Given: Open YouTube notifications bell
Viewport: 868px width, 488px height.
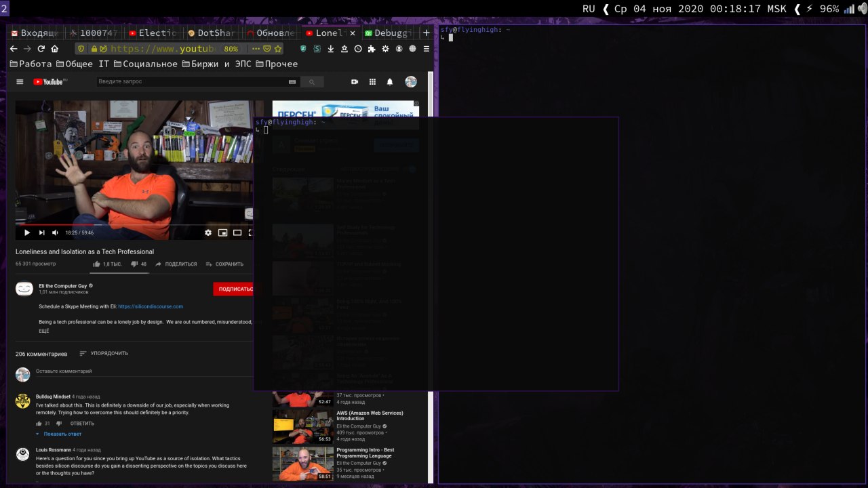Looking at the screenshot, I should tap(390, 81).
